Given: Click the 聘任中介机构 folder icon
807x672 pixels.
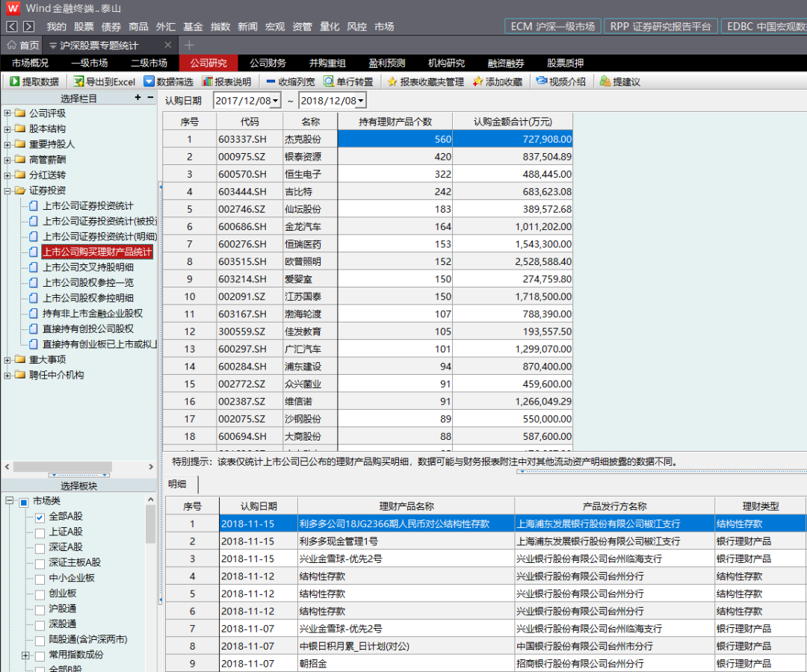Looking at the screenshot, I should pyautogui.click(x=21, y=375).
